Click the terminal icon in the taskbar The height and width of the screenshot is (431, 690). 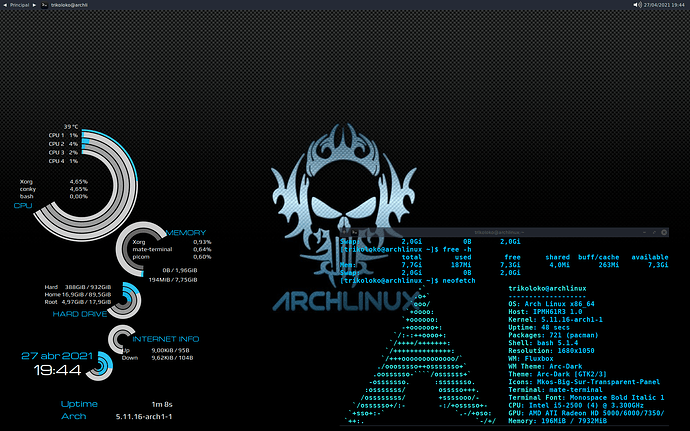[44, 5]
